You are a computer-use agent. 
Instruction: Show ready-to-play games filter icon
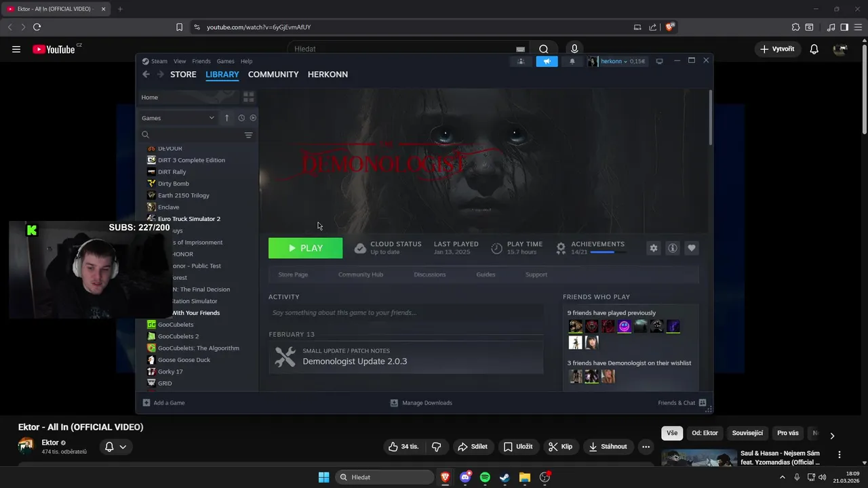coord(253,118)
